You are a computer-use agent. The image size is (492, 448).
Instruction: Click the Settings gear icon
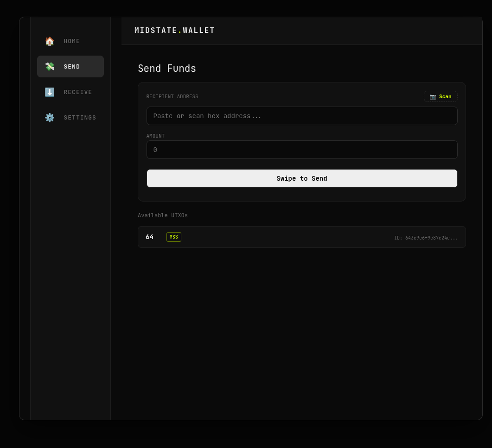pos(50,118)
